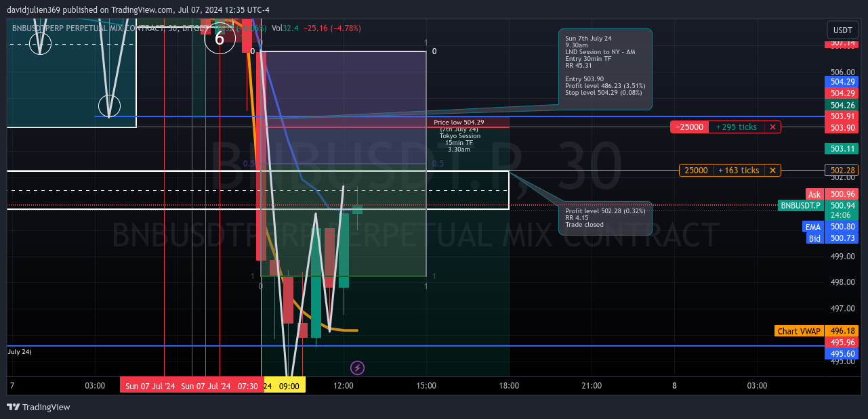Image resolution: width=868 pixels, height=419 pixels.
Task: Close the -25000 position with the red X
Action: (x=772, y=127)
